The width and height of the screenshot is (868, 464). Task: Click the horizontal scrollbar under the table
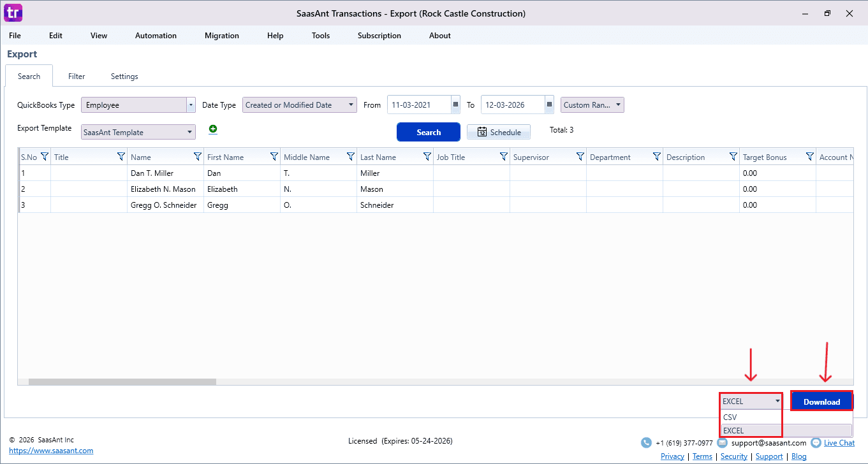[122, 382]
